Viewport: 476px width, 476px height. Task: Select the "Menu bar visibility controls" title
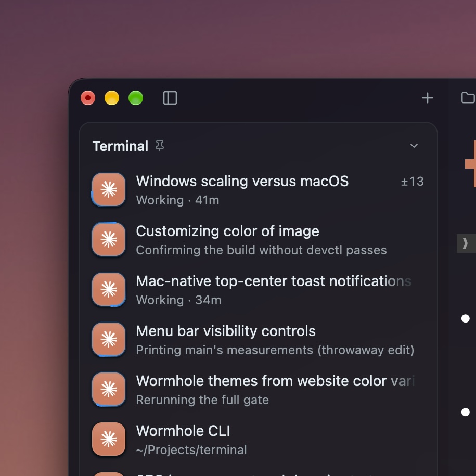(226, 331)
